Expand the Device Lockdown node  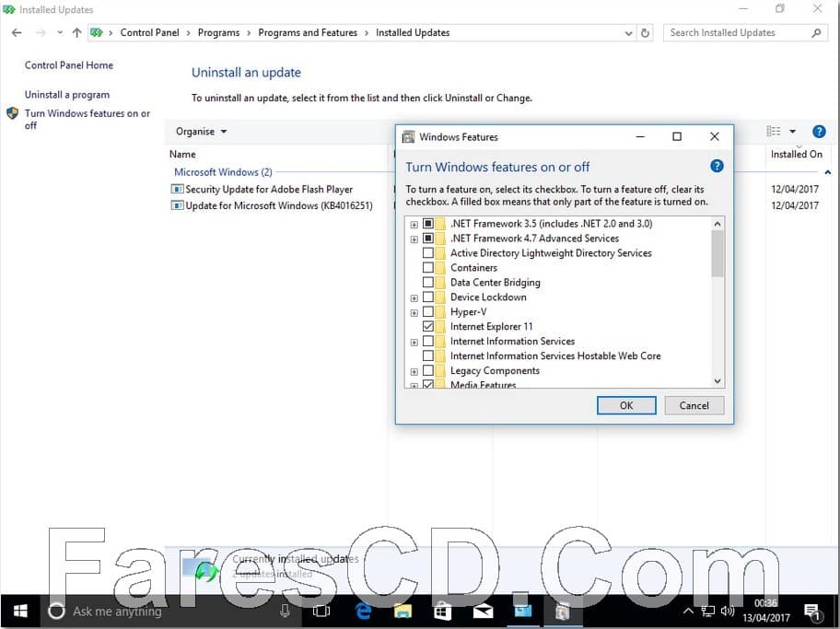(x=414, y=297)
